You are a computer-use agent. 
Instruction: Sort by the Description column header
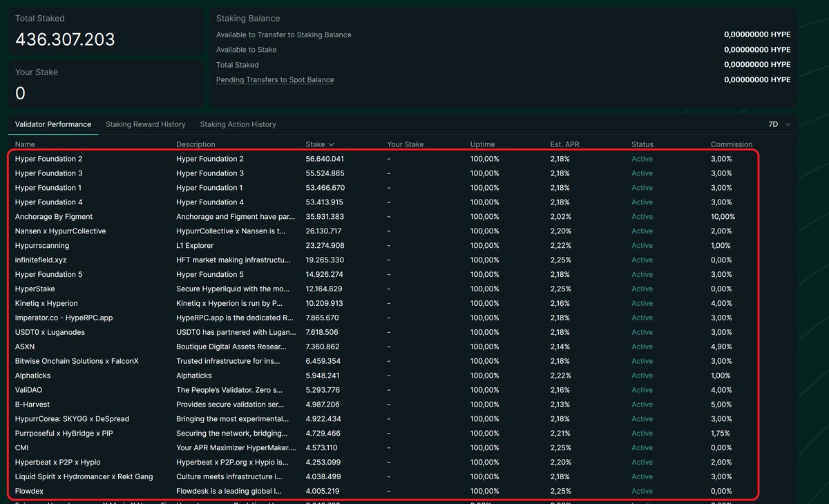click(196, 144)
